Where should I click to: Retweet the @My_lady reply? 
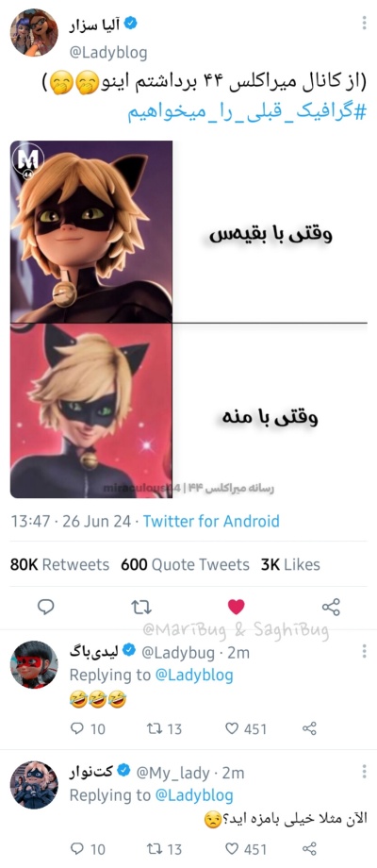(164, 848)
